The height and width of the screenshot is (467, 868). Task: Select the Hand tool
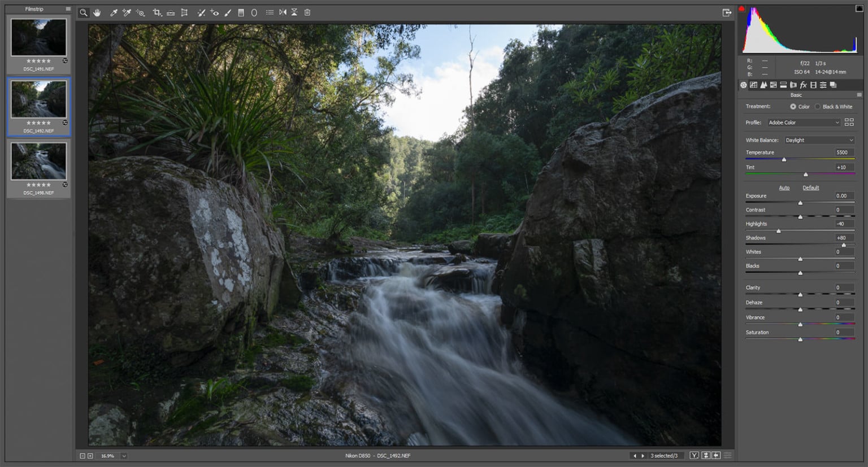coord(96,12)
